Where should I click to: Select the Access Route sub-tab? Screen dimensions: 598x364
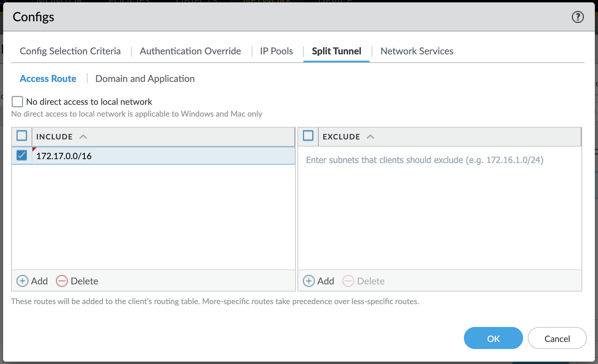(48, 79)
